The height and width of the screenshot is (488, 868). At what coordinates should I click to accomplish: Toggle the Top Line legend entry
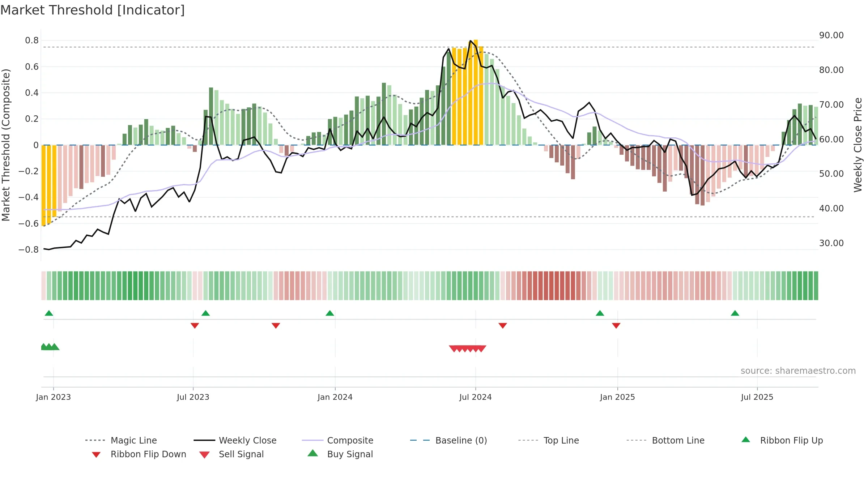pos(549,440)
